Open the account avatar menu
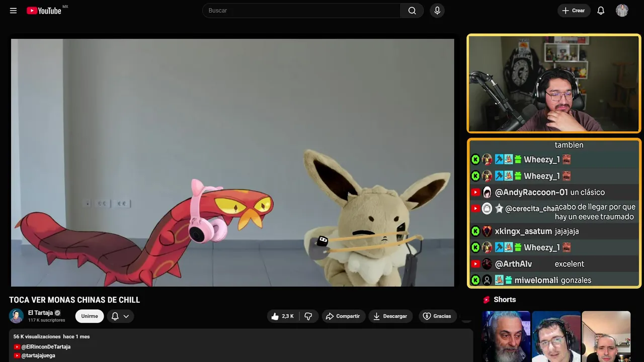 click(622, 11)
